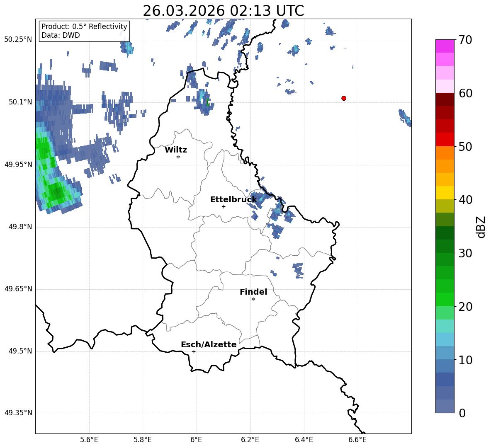Click the Wiltz city label
Viewport: 491px width, 448px height.
coord(176,150)
